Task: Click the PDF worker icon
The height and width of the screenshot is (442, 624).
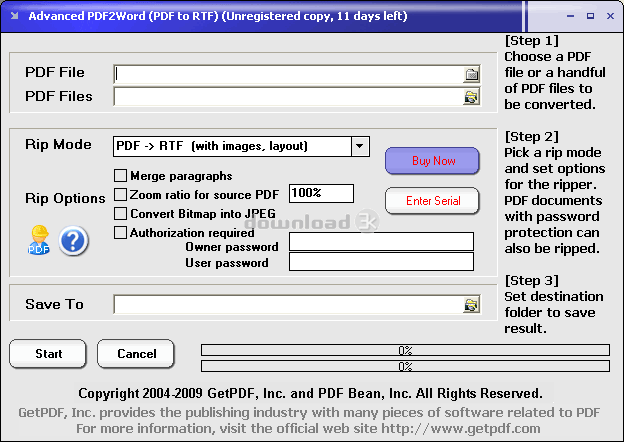Action: [39, 240]
